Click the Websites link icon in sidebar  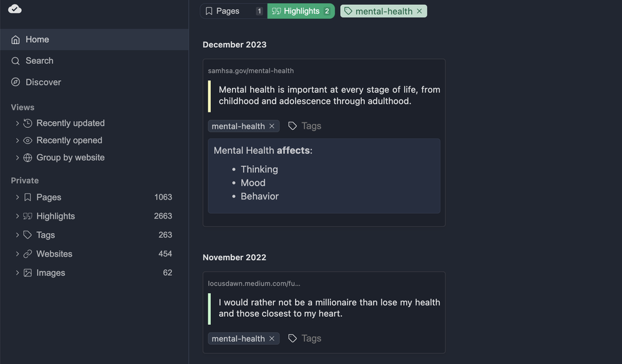pyautogui.click(x=27, y=253)
